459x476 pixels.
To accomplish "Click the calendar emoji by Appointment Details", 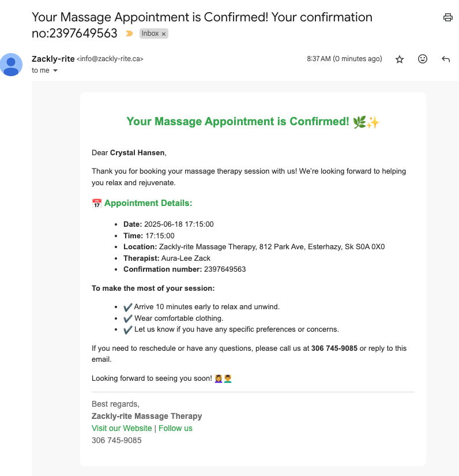I will click(97, 204).
